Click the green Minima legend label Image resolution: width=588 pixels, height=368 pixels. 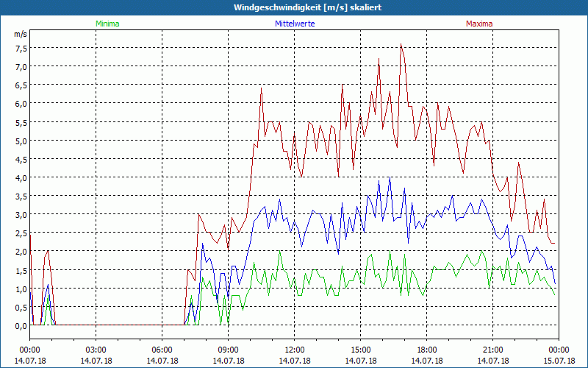(x=107, y=24)
